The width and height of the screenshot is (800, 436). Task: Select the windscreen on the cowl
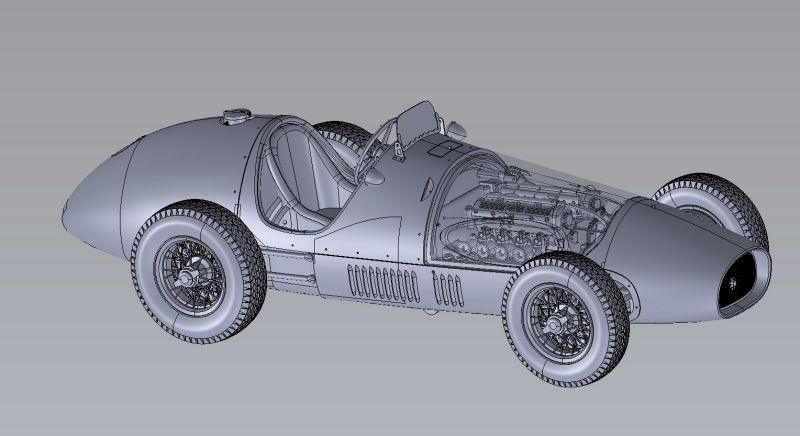418,122
